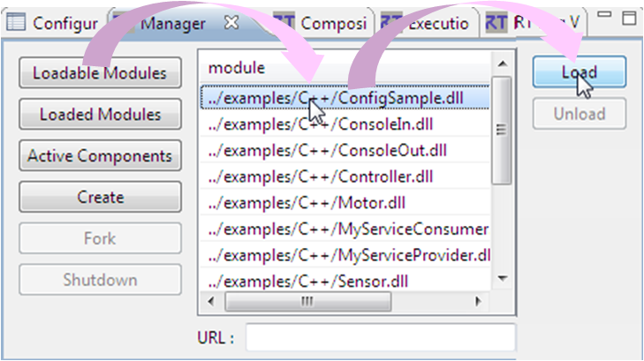Viewport: 644px width, 361px height.
Task: Click the horizontal scroll right arrow
Action: pos(478,302)
